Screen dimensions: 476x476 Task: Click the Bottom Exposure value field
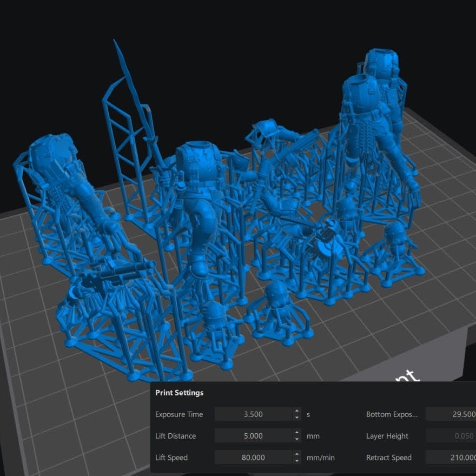(x=451, y=414)
